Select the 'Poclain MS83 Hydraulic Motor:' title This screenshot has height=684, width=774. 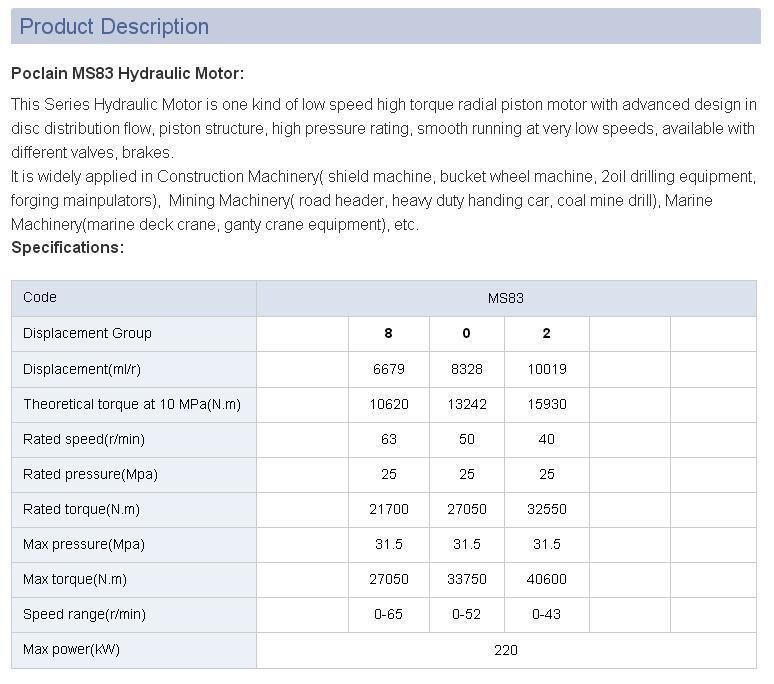tap(127, 74)
